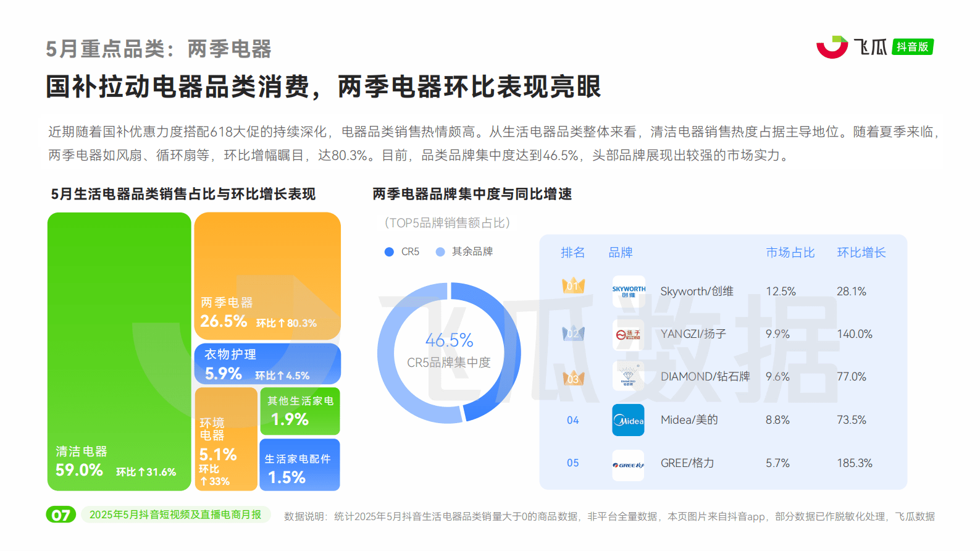Click the 其余品牌 legend dot

[440, 252]
